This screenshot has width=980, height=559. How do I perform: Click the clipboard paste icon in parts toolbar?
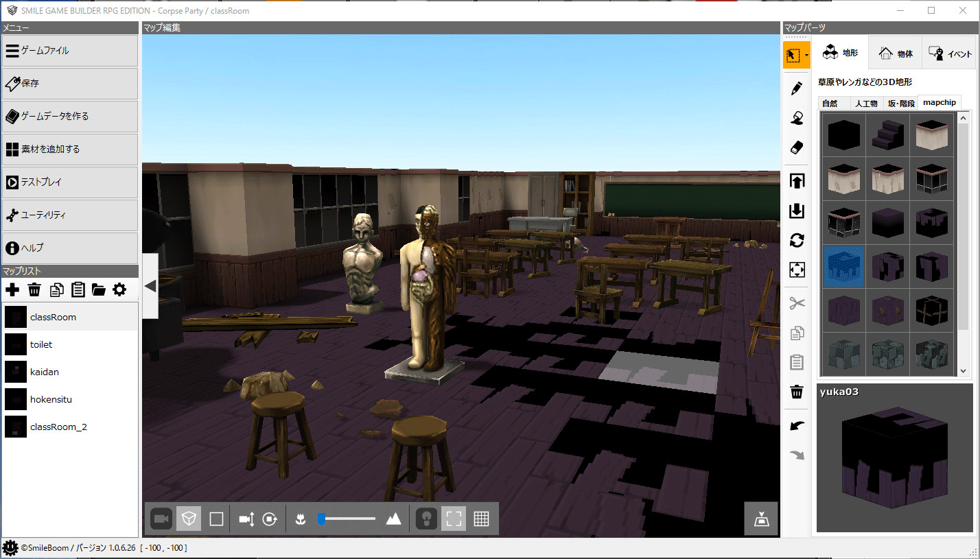coord(797,362)
